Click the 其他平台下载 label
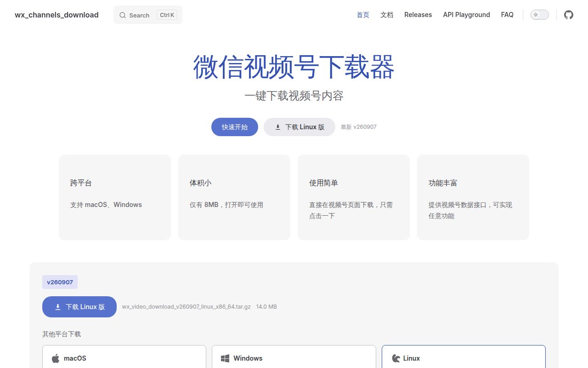The height and width of the screenshot is (368, 588). coord(62,334)
